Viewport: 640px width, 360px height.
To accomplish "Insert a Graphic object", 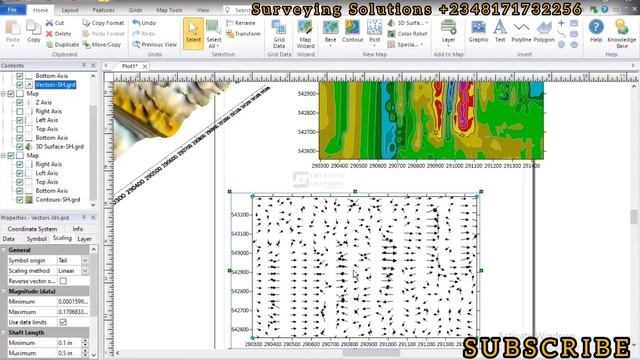I will tap(478, 31).
